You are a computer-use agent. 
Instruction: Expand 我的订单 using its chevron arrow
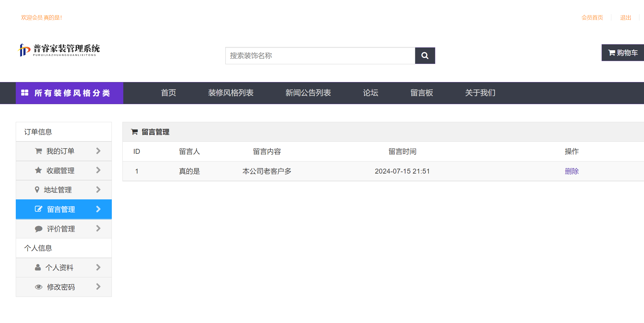pyautogui.click(x=98, y=151)
